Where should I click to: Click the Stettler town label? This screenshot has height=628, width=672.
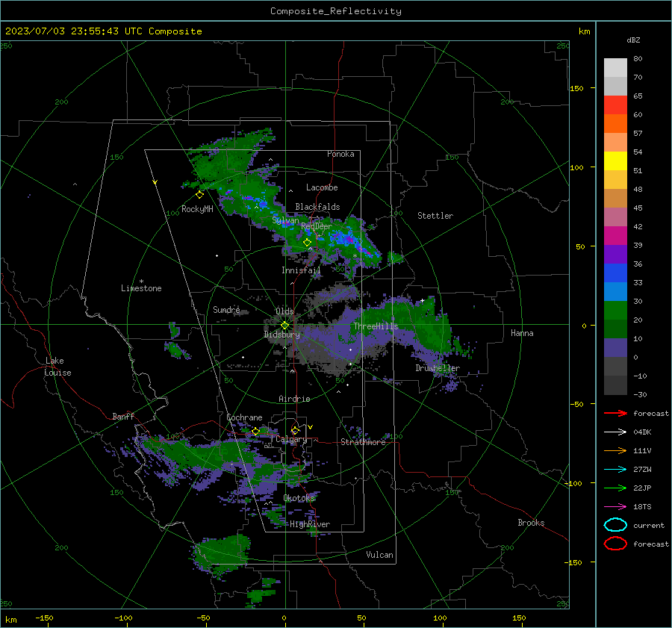tap(435, 216)
